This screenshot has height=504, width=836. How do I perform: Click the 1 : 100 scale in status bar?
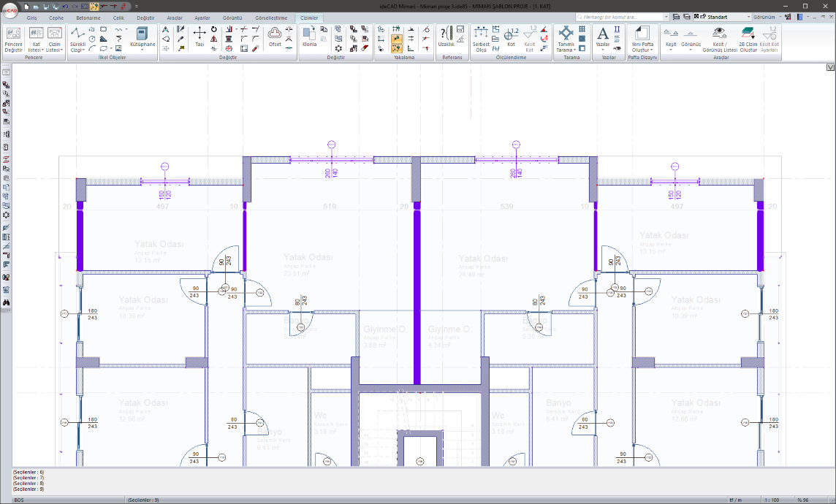772,500
